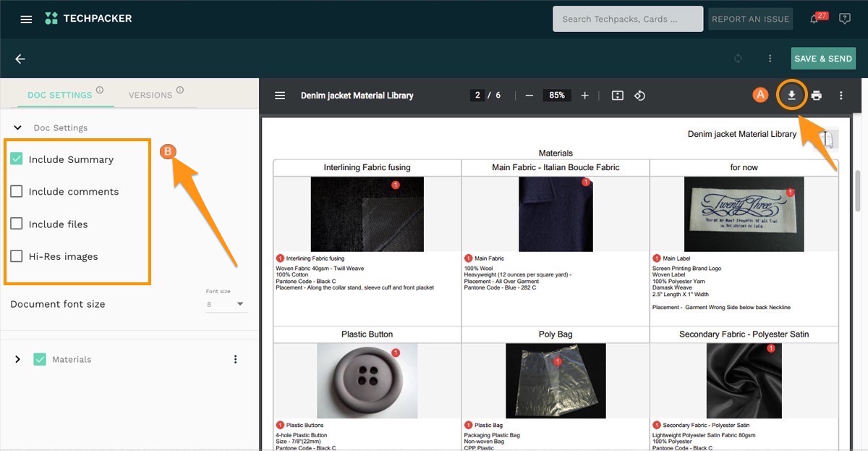Image resolution: width=868 pixels, height=451 pixels.
Task: Open the Font size dropdown
Action: pyautogui.click(x=226, y=304)
